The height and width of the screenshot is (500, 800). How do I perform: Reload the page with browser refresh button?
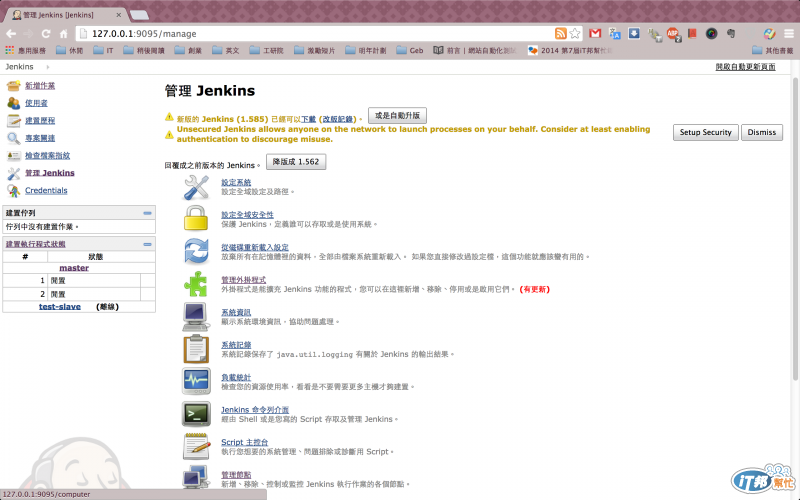coord(46,34)
